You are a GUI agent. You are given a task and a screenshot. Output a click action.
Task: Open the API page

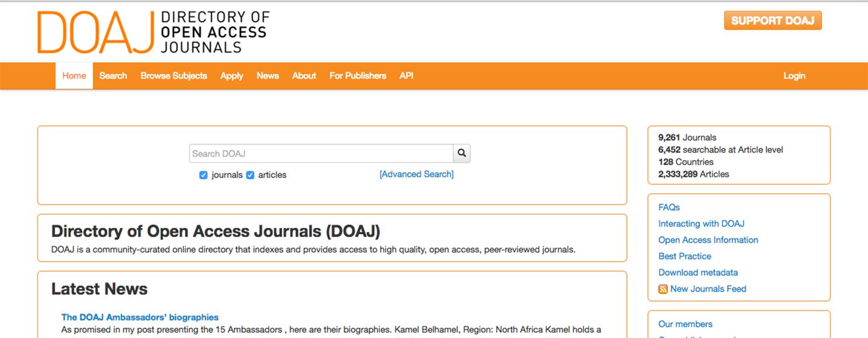tap(406, 75)
